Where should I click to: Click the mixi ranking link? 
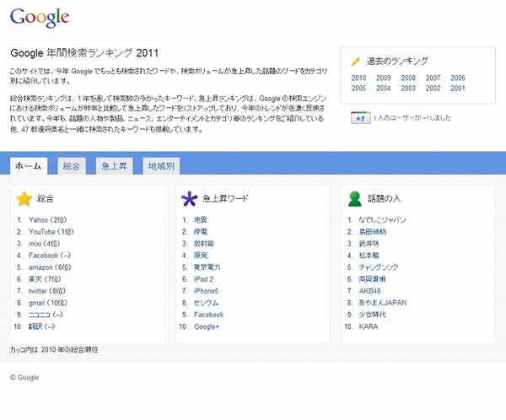point(35,244)
